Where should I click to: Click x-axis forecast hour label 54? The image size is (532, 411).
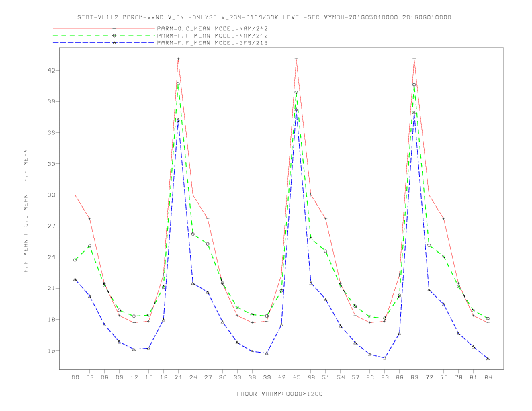[341, 377]
